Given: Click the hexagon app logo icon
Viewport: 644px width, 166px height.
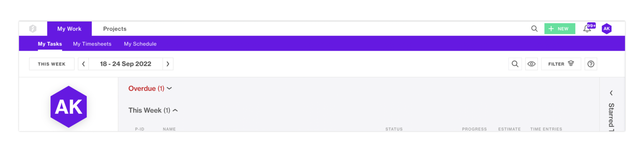Looking at the screenshot, I should point(33,29).
